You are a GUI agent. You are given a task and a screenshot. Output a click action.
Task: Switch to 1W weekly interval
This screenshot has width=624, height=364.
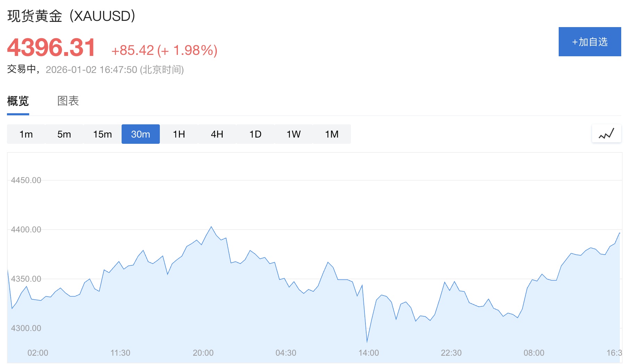294,134
